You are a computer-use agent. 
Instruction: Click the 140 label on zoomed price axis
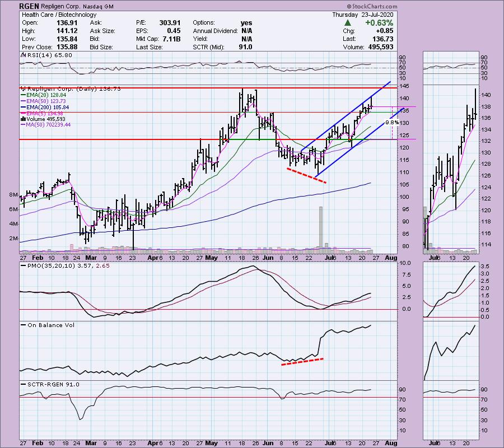(486, 95)
